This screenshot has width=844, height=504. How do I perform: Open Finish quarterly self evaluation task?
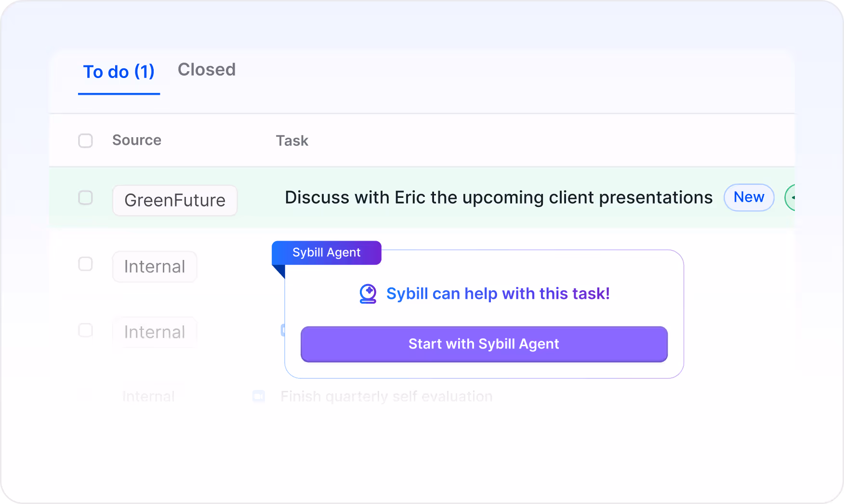pos(386,396)
